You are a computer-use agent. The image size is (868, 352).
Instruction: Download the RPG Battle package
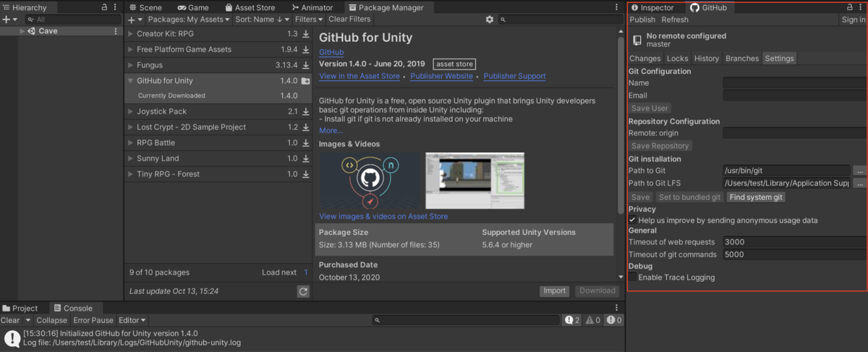[305, 143]
